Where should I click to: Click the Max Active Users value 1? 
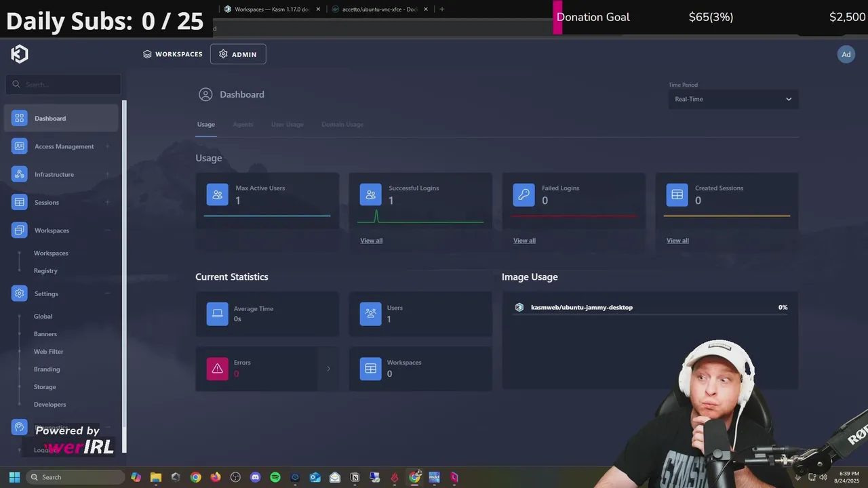pos(238,201)
